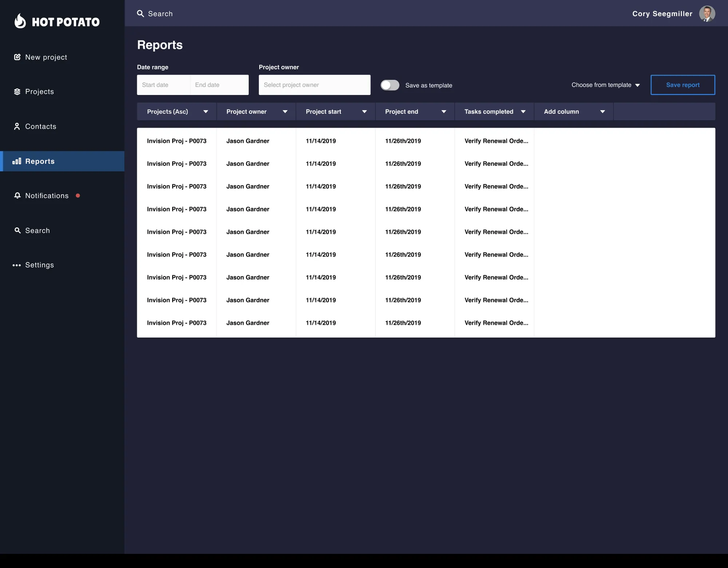Click the Notifications bell icon
The width and height of the screenshot is (728, 568).
click(17, 196)
